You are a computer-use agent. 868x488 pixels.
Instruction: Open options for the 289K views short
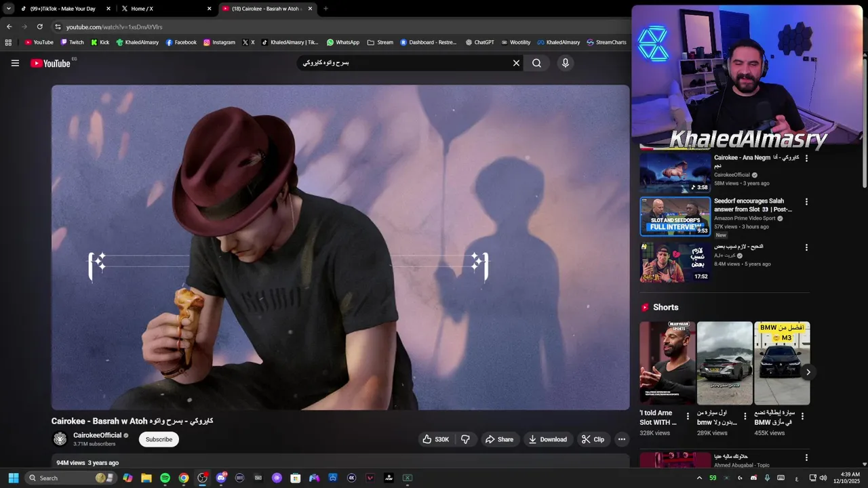[745, 416]
